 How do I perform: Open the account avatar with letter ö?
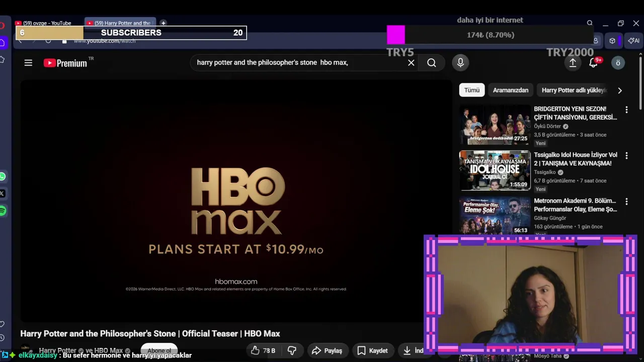coord(618,63)
